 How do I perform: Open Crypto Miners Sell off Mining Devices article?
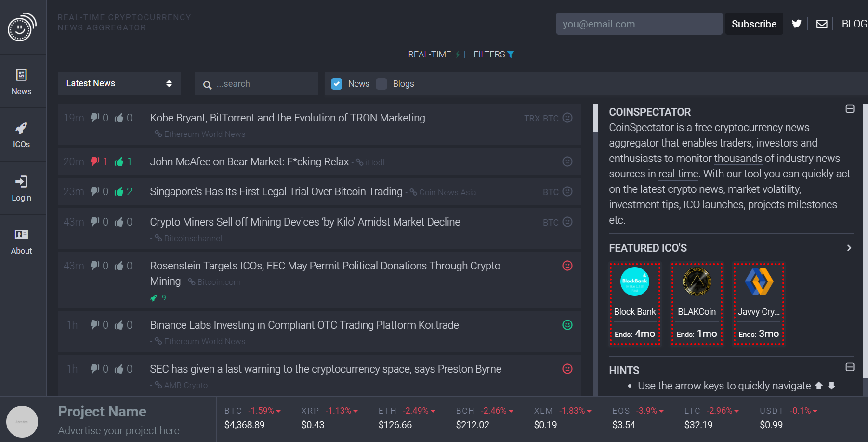pos(305,222)
